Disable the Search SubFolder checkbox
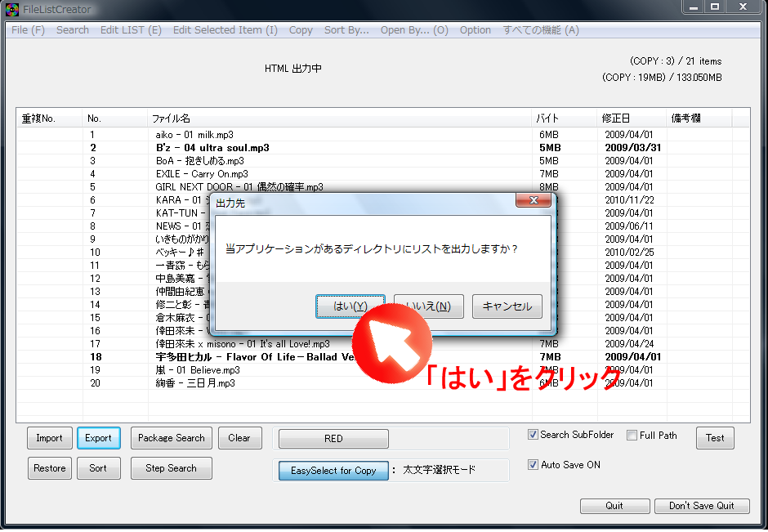This screenshot has height=532, width=768. 534,435
